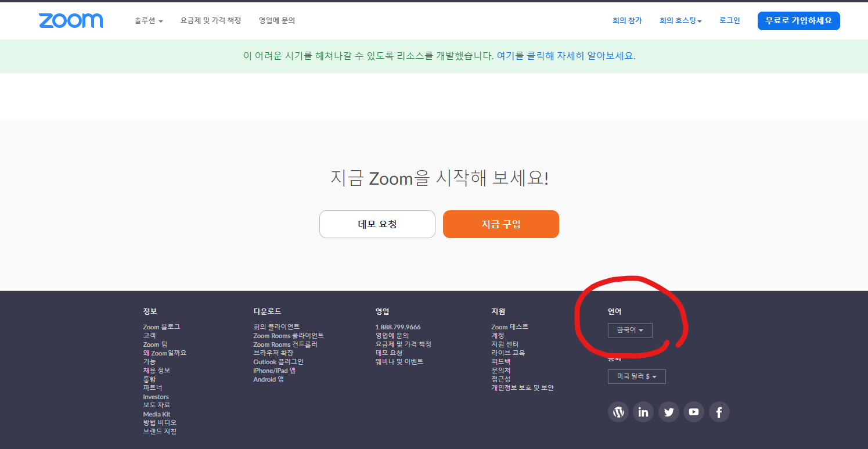Open the 고객 footer link
Image resolution: width=868 pixels, height=449 pixels.
pos(149,336)
